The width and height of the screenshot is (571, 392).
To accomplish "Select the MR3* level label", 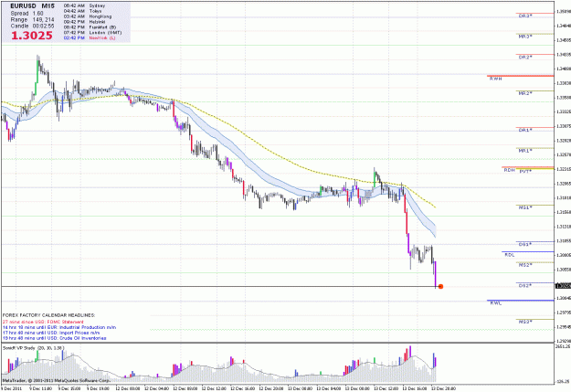I will pyautogui.click(x=525, y=37).
